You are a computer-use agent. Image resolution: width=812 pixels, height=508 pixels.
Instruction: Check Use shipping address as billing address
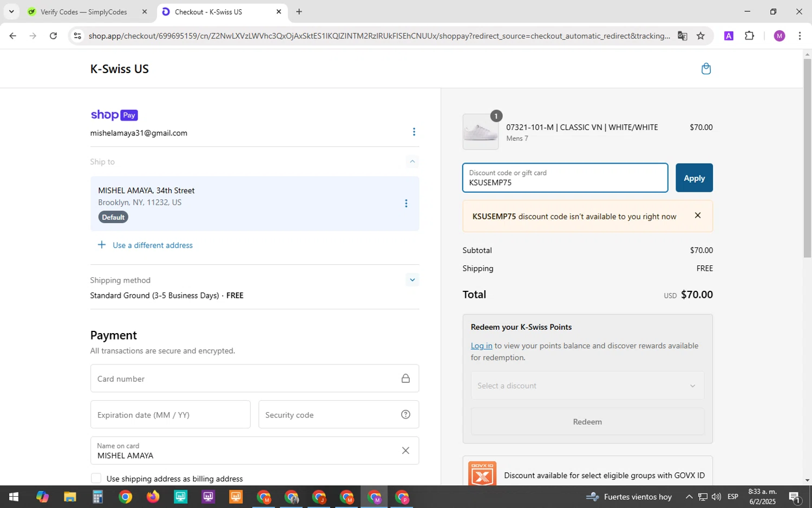(96, 478)
